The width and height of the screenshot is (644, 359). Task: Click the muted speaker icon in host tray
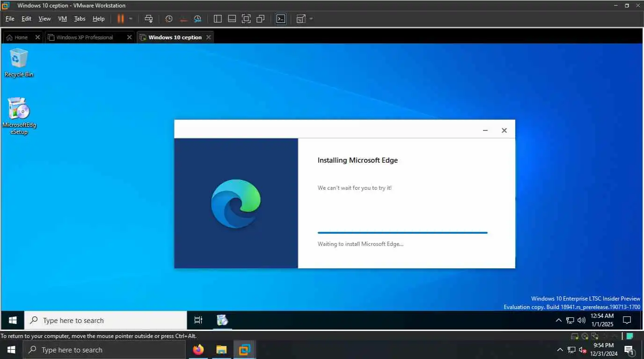click(x=583, y=350)
